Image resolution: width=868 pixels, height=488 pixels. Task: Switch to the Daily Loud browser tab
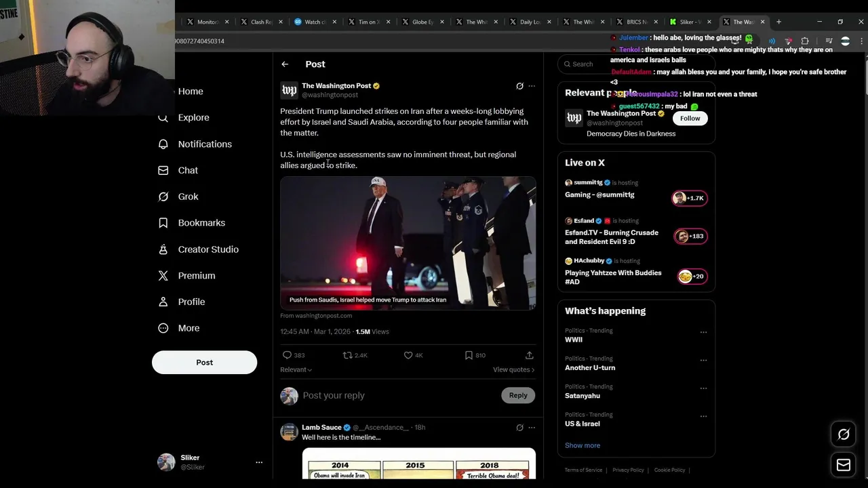coord(530,22)
